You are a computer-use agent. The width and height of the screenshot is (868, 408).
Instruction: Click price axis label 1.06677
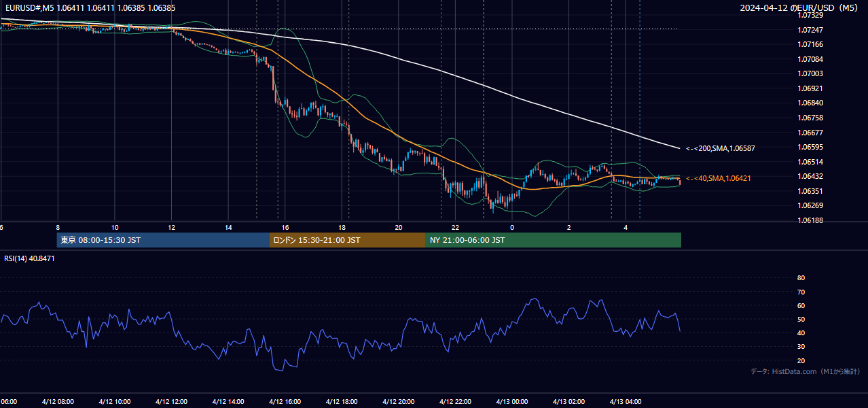(810, 133)
